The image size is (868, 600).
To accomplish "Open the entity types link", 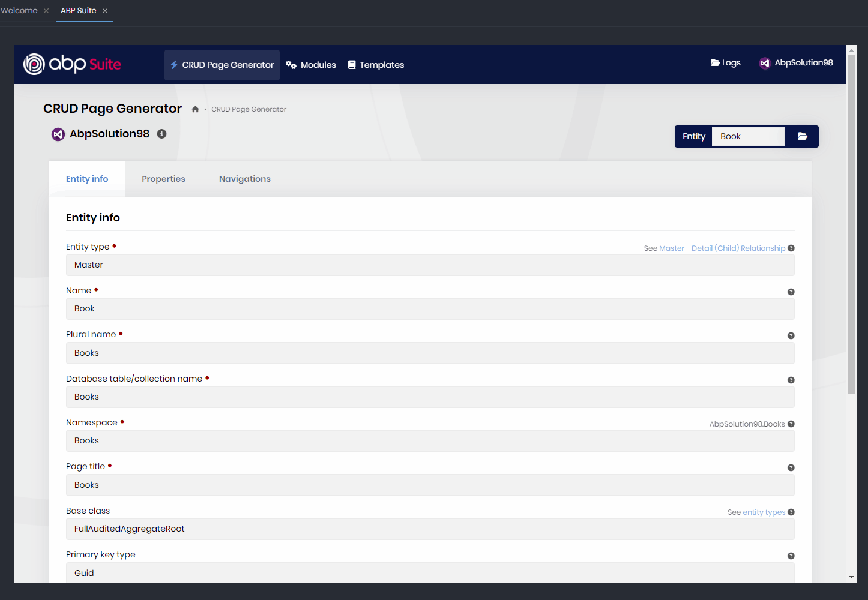I will coord(764,512).
